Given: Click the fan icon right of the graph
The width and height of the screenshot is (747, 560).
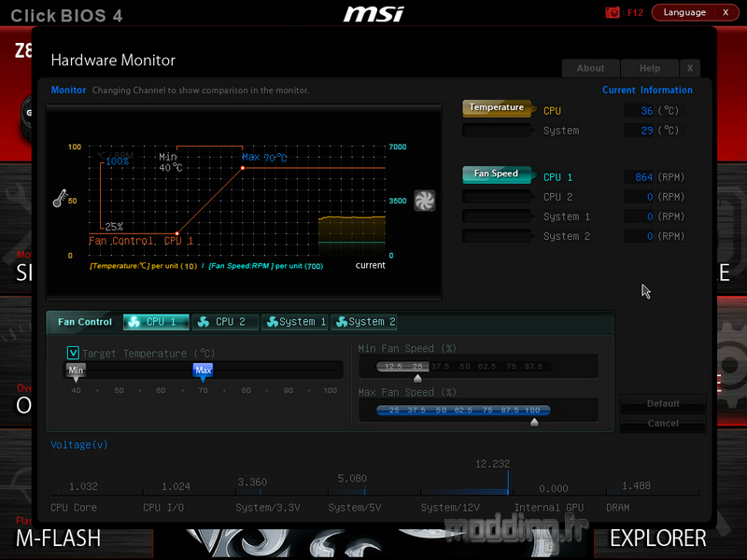Looking at the screenshot, I should (424, 201).
